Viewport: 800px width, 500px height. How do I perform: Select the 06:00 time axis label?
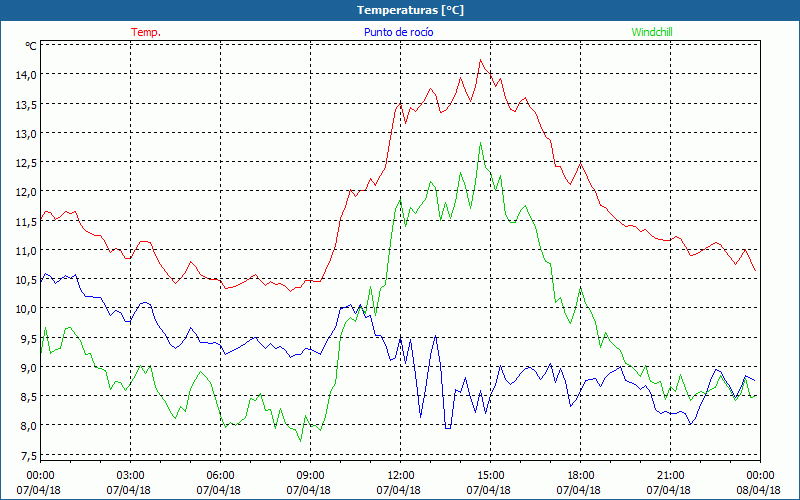(220, 475)
